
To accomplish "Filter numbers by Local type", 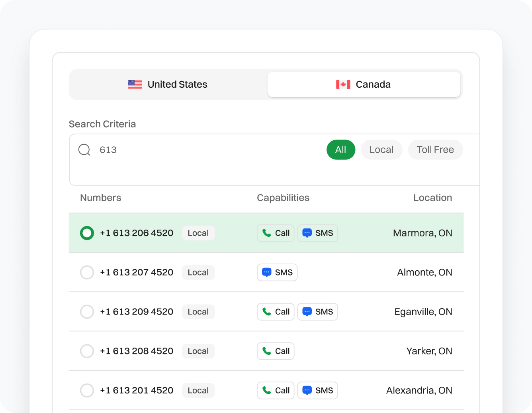I will [x=381, y=150].
